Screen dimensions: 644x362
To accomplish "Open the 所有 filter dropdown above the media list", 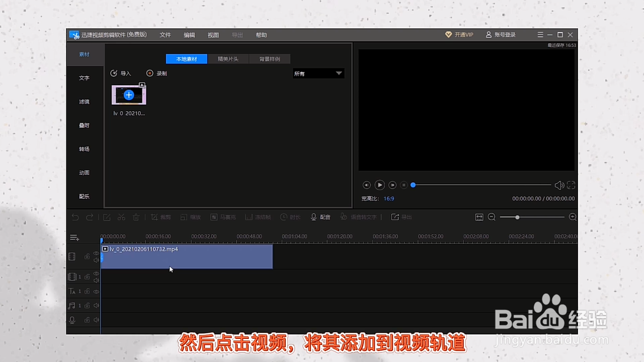I will (x=318, y=74).
